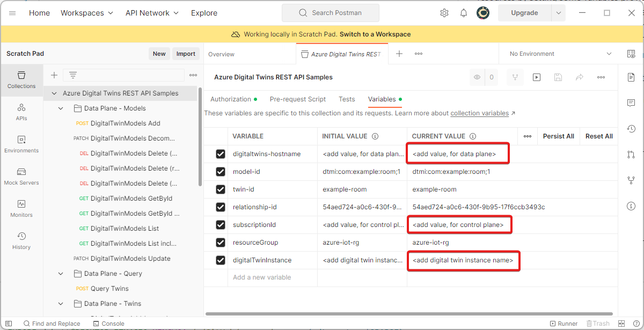Open the notifications bell icon

[464, 13]
